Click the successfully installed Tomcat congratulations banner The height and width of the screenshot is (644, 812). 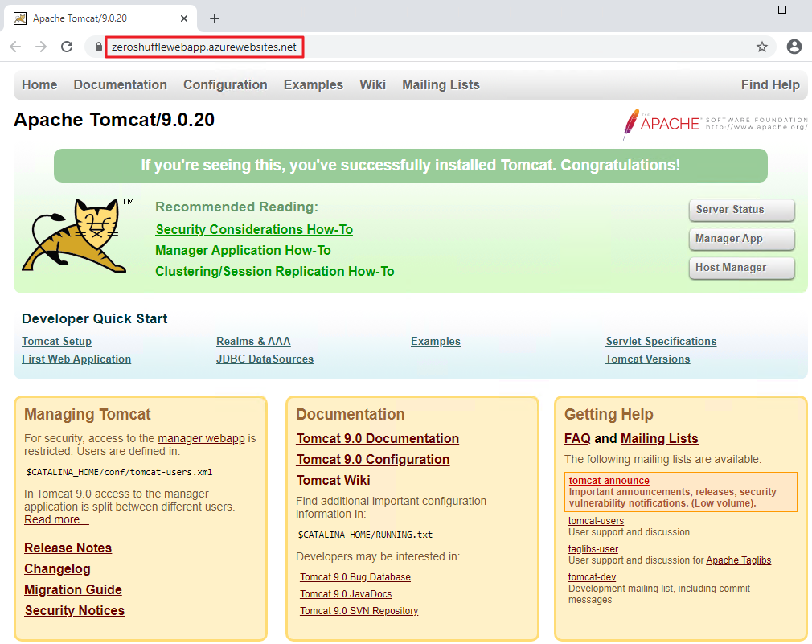click(411, 166)
